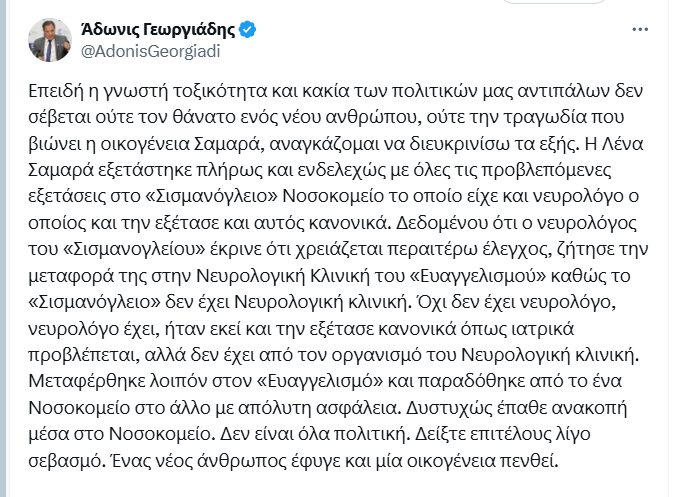688x497 pixels.
Task: Click the first «Σισμανόγλειο» mention in tweet
Action: [x=211, y=196]
